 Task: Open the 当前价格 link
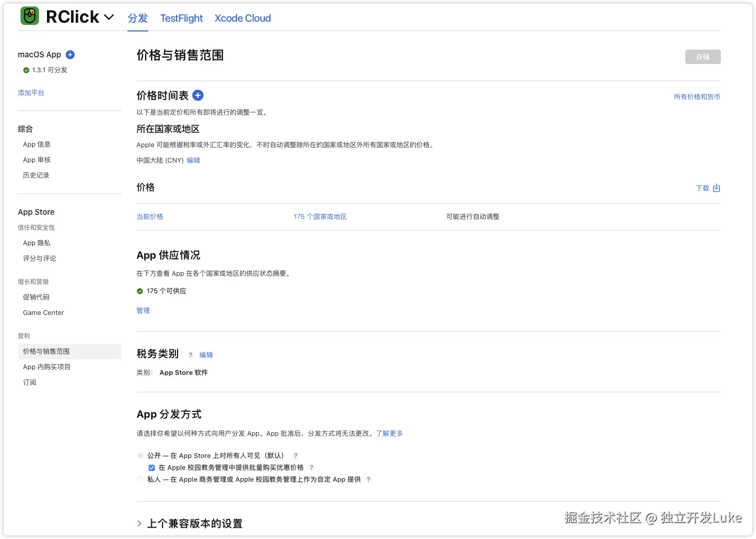click(150, 217)
